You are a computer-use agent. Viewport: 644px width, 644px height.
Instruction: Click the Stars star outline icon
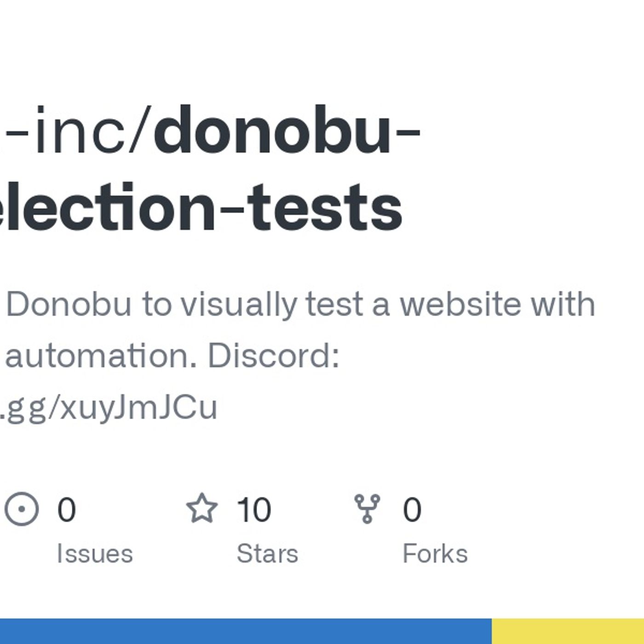202,508
